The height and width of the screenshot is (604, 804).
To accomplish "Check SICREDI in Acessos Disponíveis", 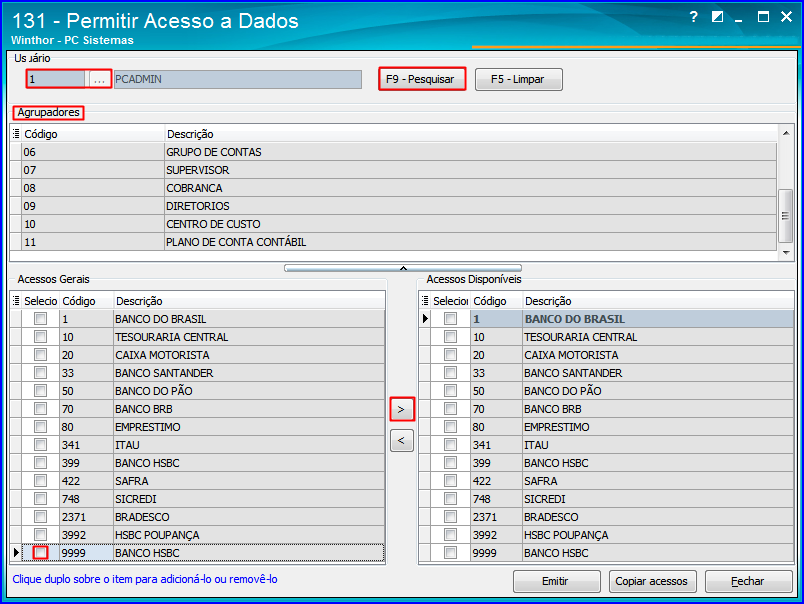I will [451, 499].
